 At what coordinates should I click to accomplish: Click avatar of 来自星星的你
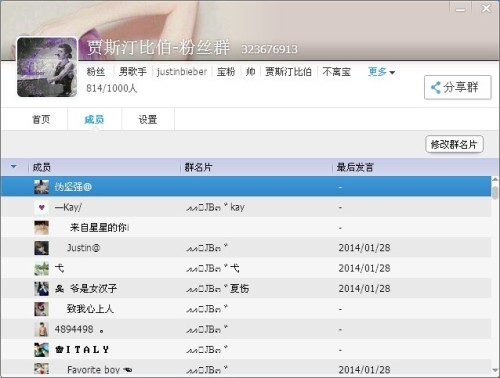[41, 228]
